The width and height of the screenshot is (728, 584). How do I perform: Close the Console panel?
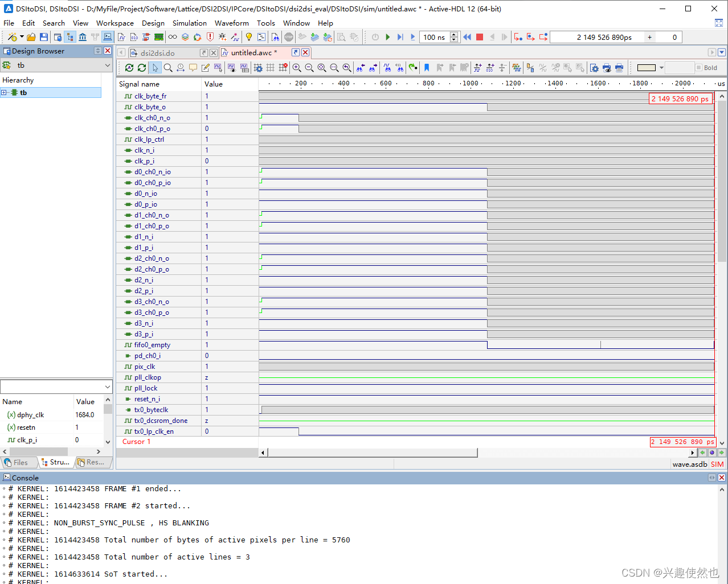[x=722, y=478]
